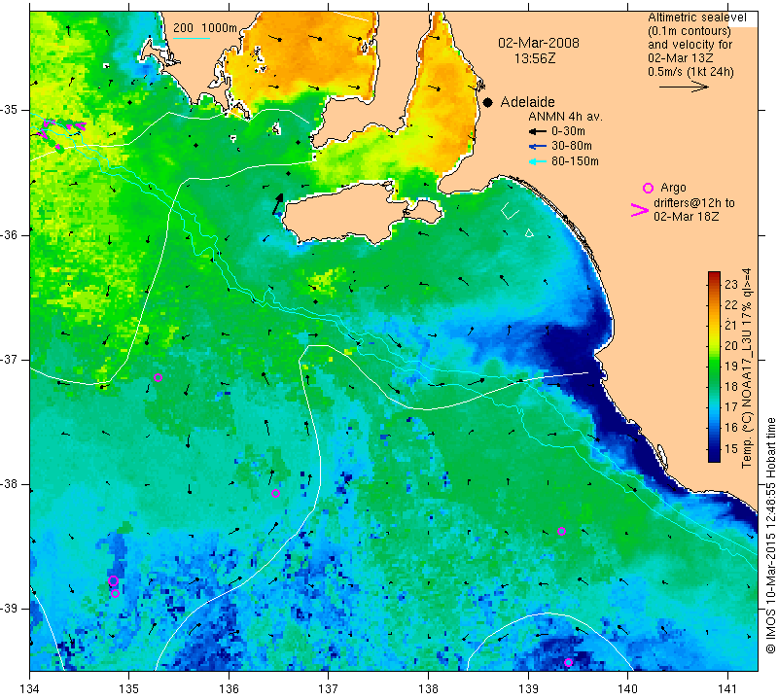Screen dimensions: 778x700
Task: Click the 02-Mar-2008 date label
Action: pyautogui.click(x=539, y=43)
